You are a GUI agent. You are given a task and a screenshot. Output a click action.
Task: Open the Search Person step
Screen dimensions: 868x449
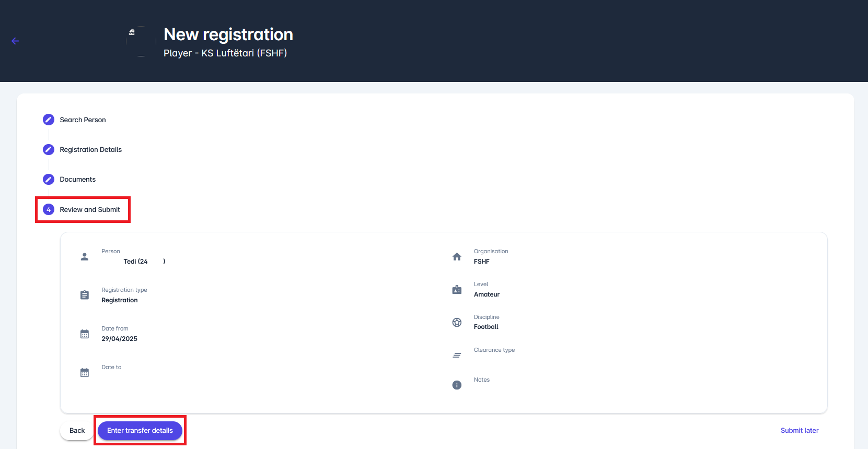click(x=83, y=120)
